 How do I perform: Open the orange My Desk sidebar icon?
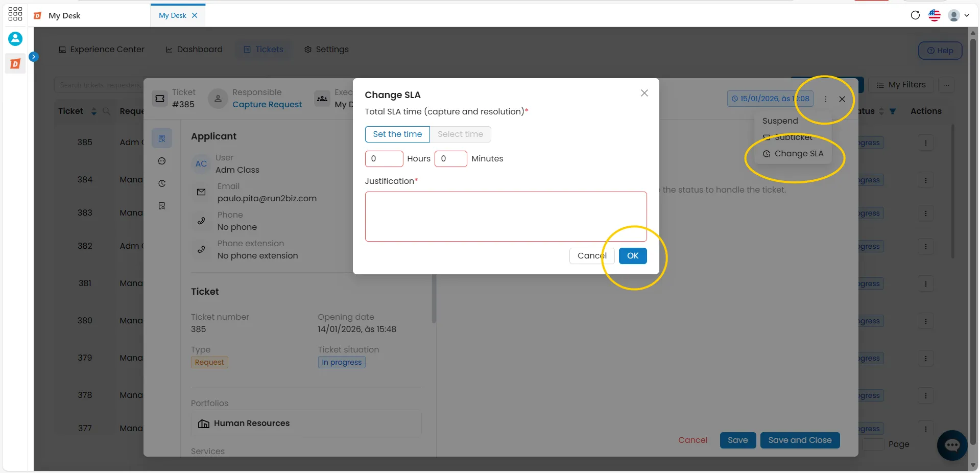coord(15,64)
